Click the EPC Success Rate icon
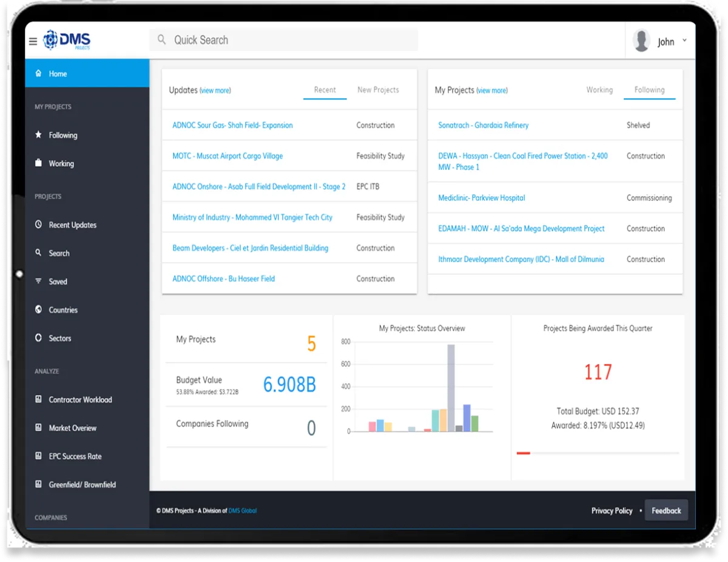Viewport: 728px width, 562px height. pos(39,456)
